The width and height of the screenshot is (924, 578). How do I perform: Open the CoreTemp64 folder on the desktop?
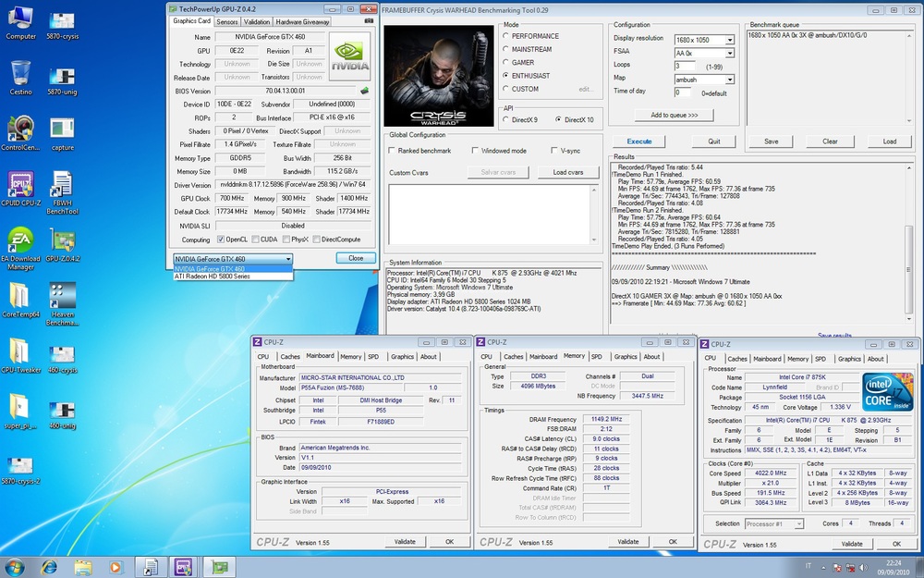pos(20,300)
